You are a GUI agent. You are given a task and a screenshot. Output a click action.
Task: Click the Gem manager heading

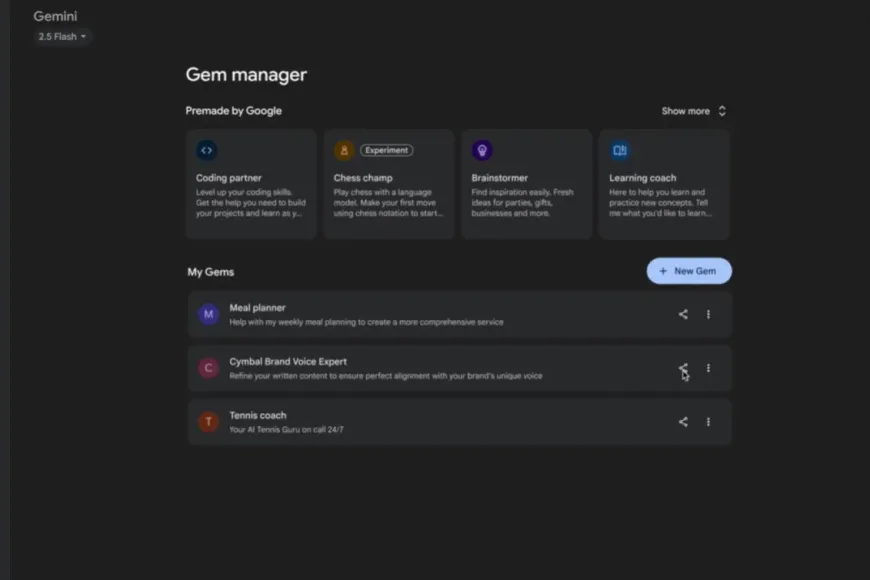pyautogui.click(x=246, y=74)
